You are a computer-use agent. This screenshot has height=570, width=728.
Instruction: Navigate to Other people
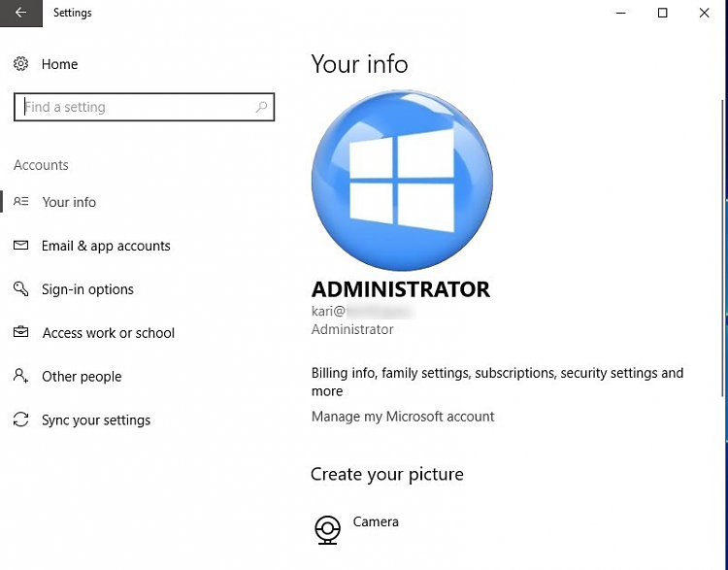pos(82,377)
